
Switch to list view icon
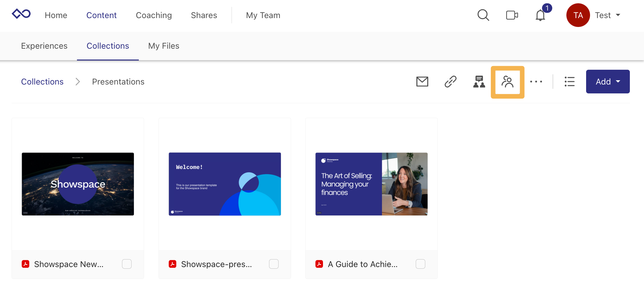click(570, 82)
